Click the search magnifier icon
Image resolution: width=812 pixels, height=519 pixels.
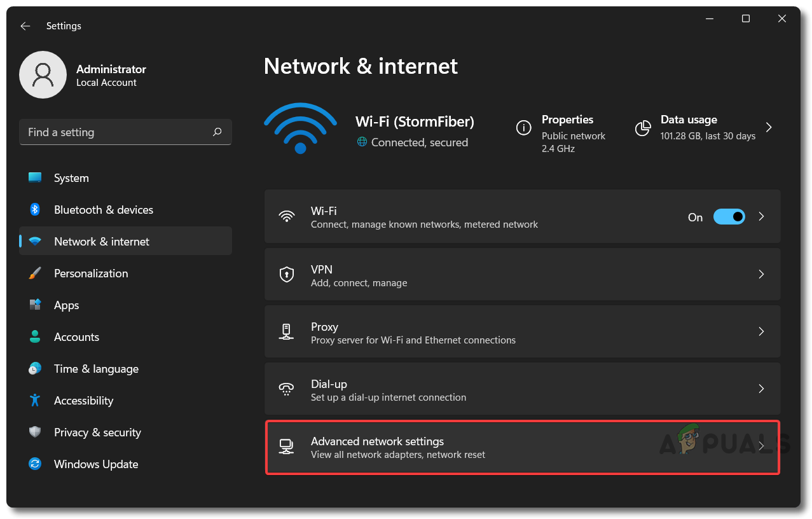pos(217,132)
